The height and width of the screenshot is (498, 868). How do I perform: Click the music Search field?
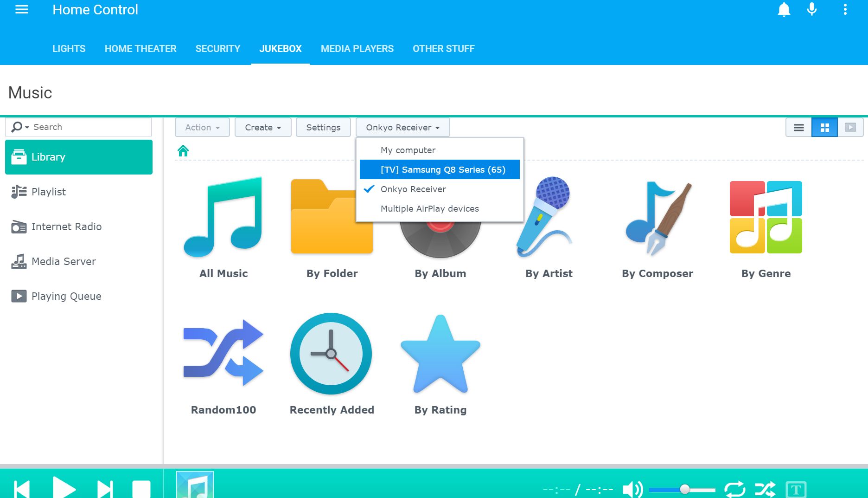78,127
